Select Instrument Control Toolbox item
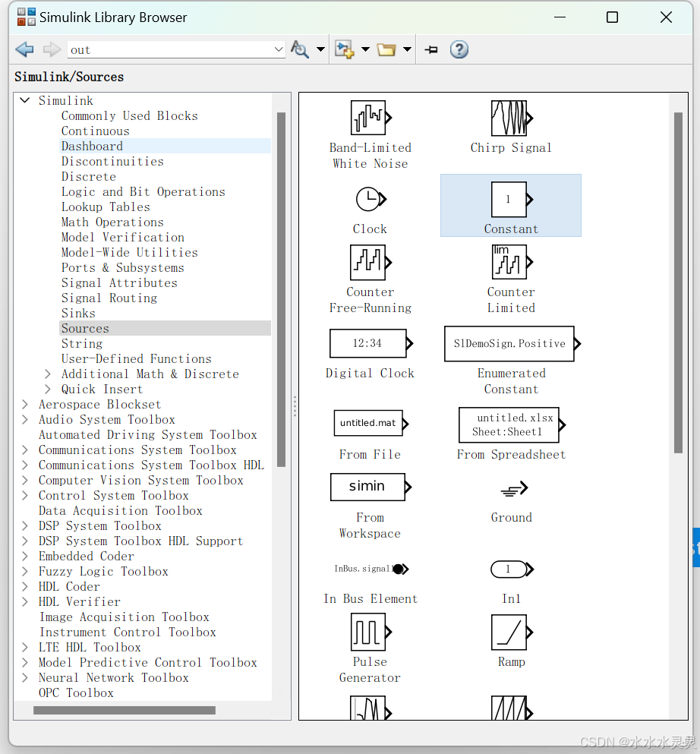 pyautogui.click(x=128, y=632)
